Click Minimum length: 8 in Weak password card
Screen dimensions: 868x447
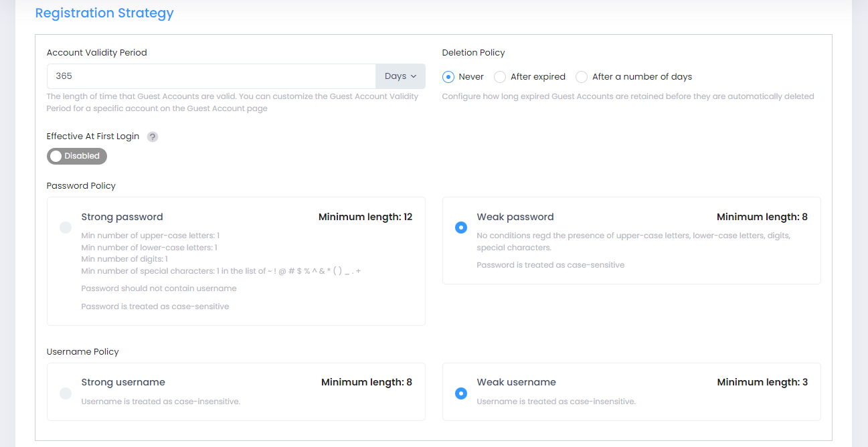click(x=762, y=217)
